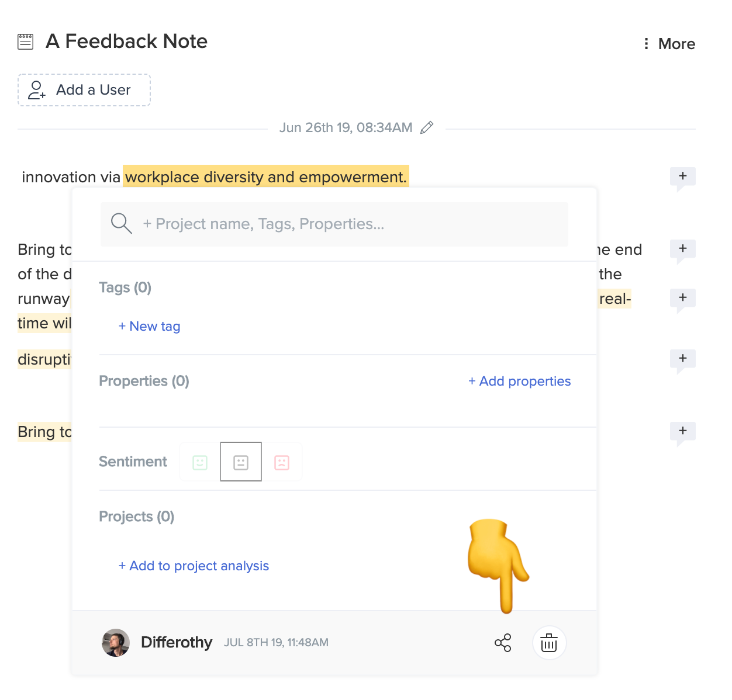Select the negative sentiment face
The width and height of the screenshot is (732, 700).
point(282,462)
